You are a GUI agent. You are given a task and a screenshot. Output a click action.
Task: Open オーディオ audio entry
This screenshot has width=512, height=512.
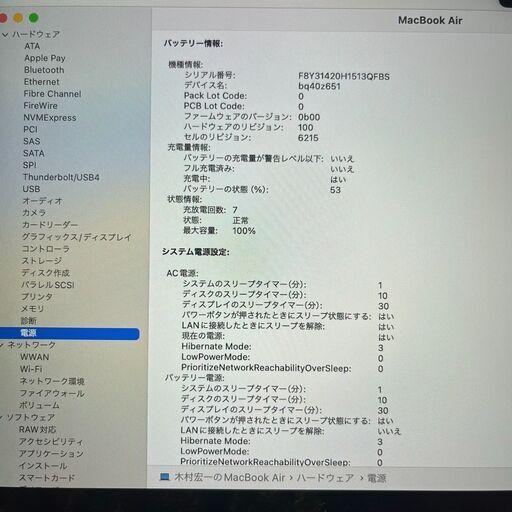click(42, 201)
